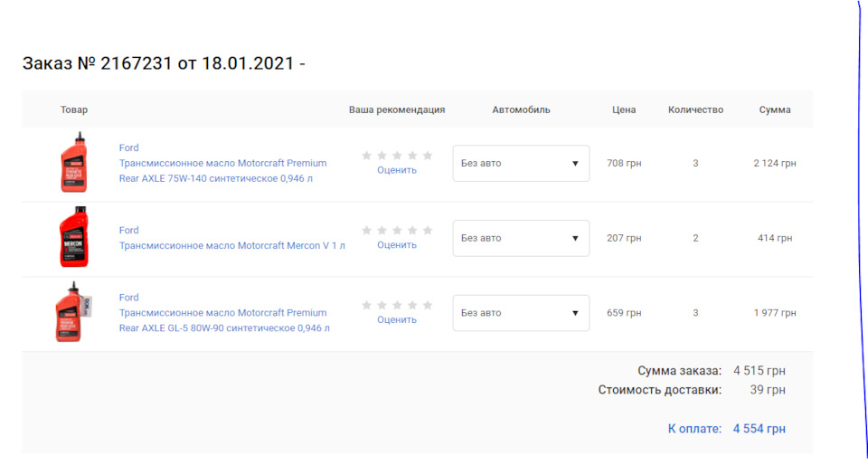
Task: Click Оценить for the 75W-140 oil
Action: point(397,170)
